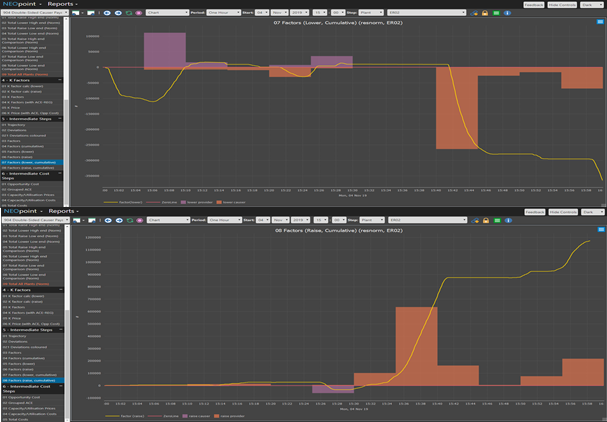The width and height of the screenshot is (607, 422).
Task: Open the Reports menu in the upper header
Action: coord(63,4)
